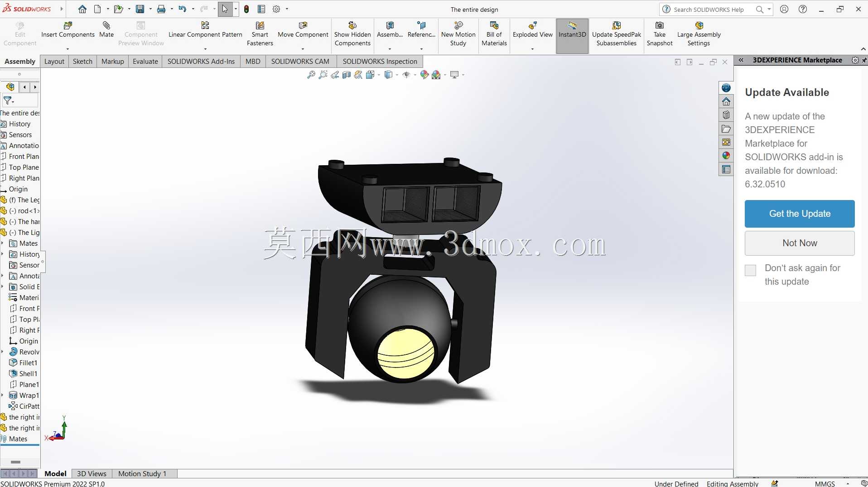This screenshot has height=487, width=868.
Task: Open View Settings monitor dropdown
Action: pos(463,75)
